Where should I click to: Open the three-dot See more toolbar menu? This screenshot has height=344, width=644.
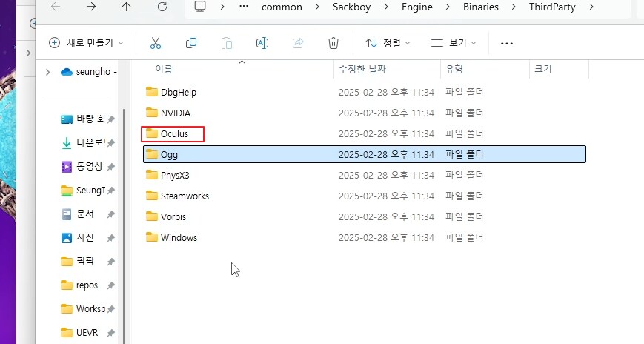click(x=507, y=43)
